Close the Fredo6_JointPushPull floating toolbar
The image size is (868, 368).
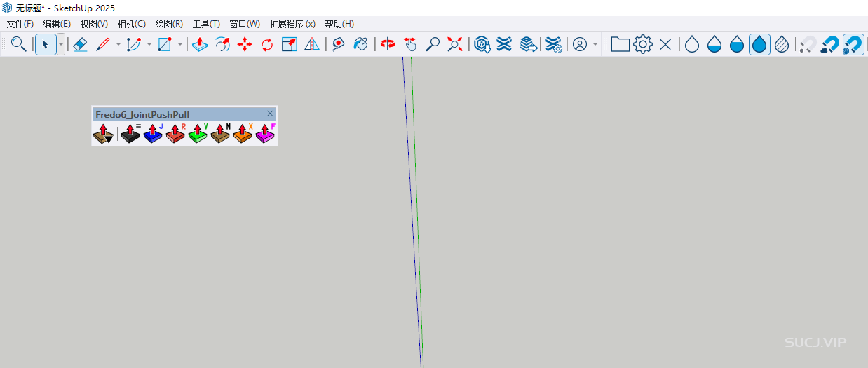tap(270, 114)
